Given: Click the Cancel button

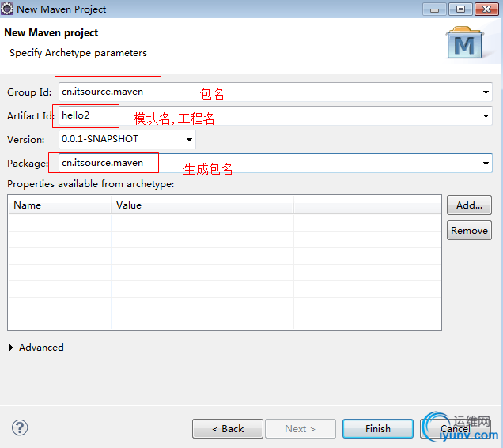Looking at the screenshot, I should point(456,428).
